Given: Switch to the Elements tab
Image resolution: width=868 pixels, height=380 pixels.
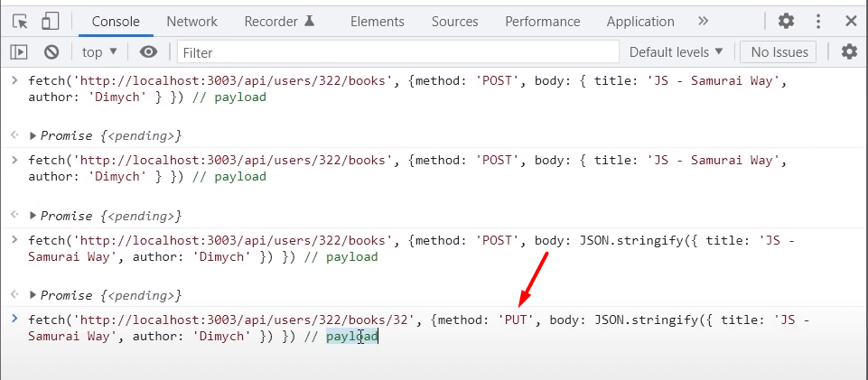Looking at the screenshot, I should (x=377, y=21).
